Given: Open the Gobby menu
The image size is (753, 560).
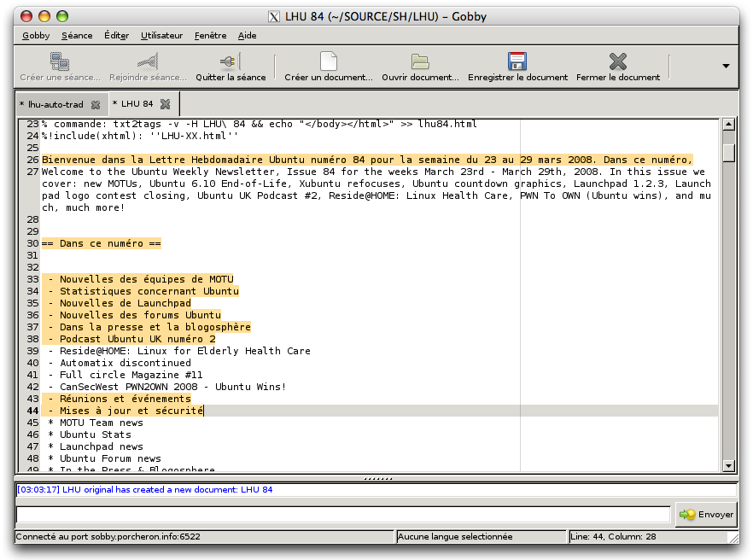Looking at the screenshot, I should (x=36, y=36).
